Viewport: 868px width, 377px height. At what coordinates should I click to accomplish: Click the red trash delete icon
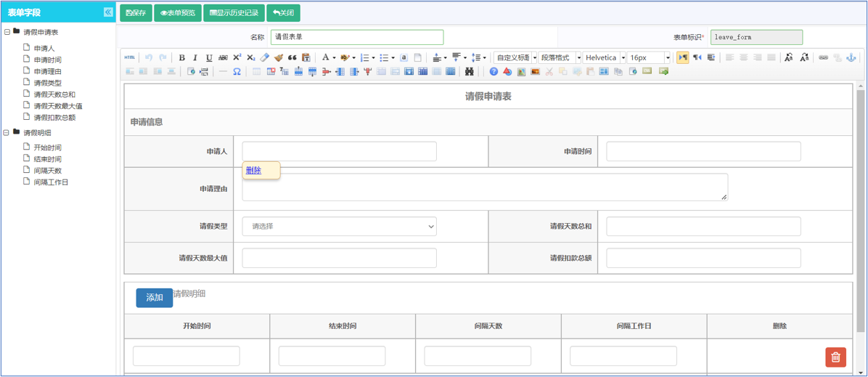click(835, 357)
